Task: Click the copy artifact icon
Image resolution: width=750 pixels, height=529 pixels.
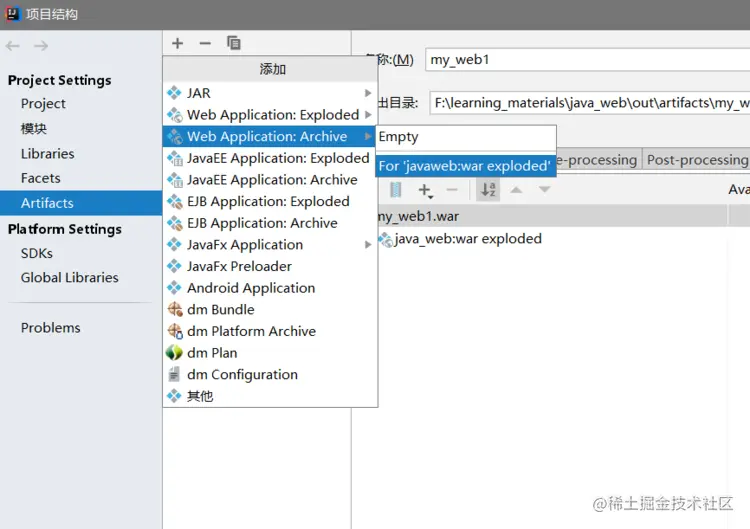Action: click(233, 43)
